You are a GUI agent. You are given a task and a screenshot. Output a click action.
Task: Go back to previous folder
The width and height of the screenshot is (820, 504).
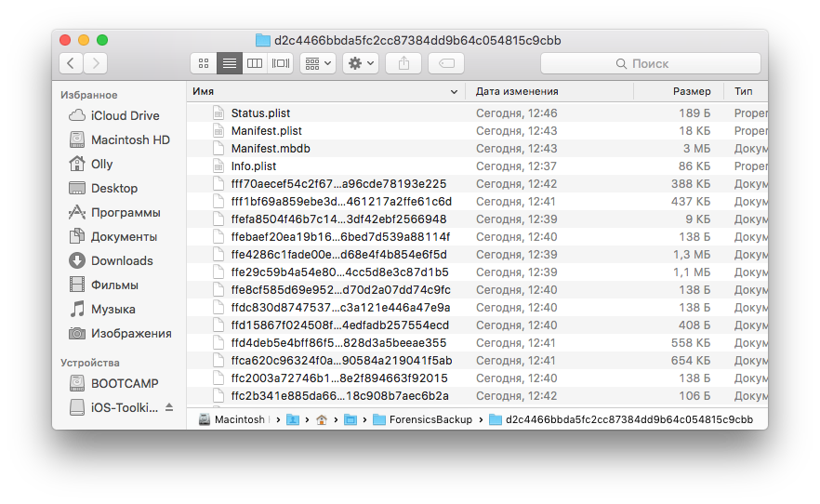71,63
